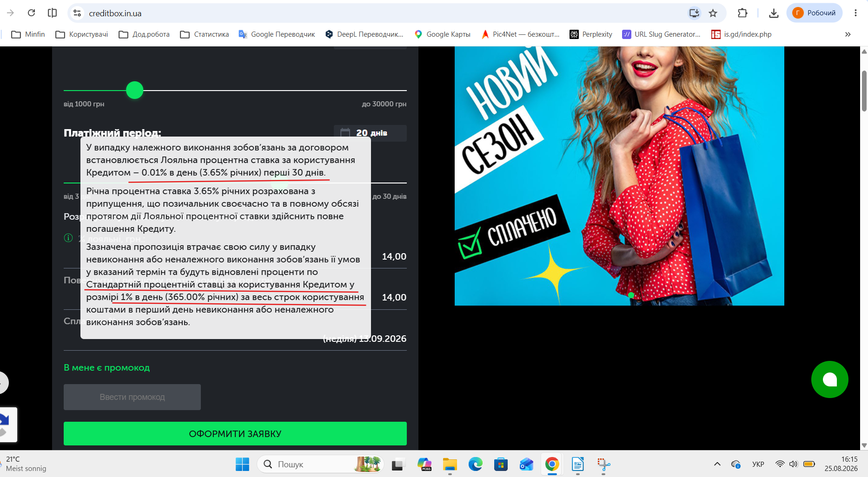Click the volume speaker tray icon

coord(793,464)
